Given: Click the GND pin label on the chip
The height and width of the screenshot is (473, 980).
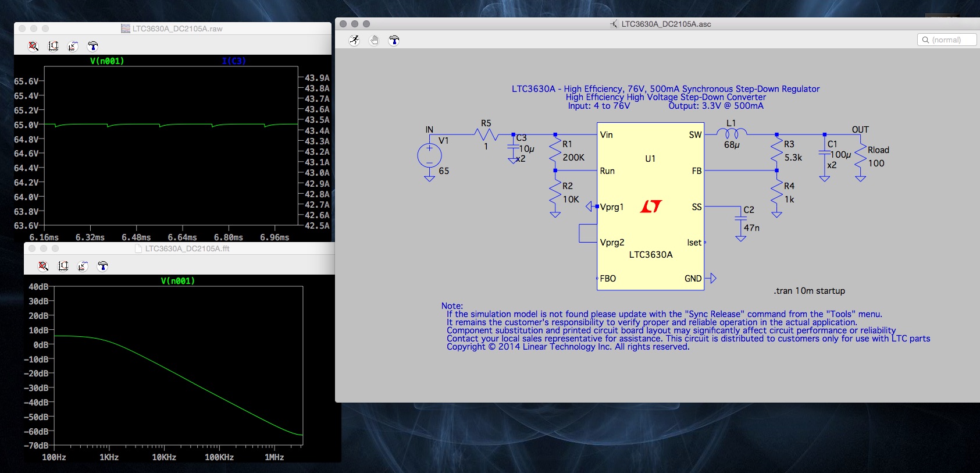Looking at the screenshot, I should [693, 279].
